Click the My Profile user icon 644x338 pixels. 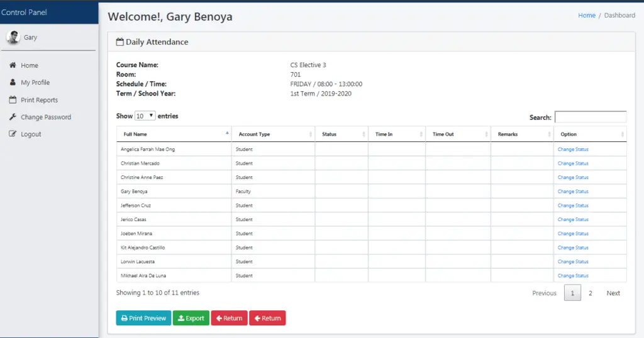point(13,82)
